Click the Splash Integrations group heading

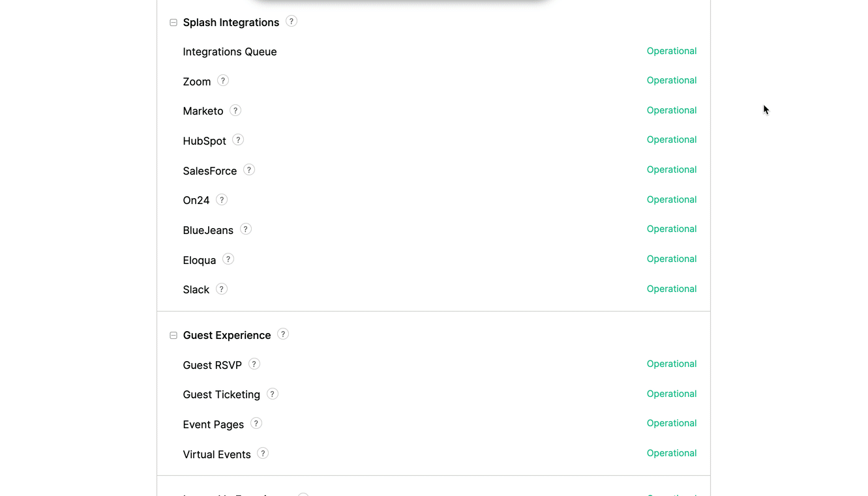click(231, 23)
